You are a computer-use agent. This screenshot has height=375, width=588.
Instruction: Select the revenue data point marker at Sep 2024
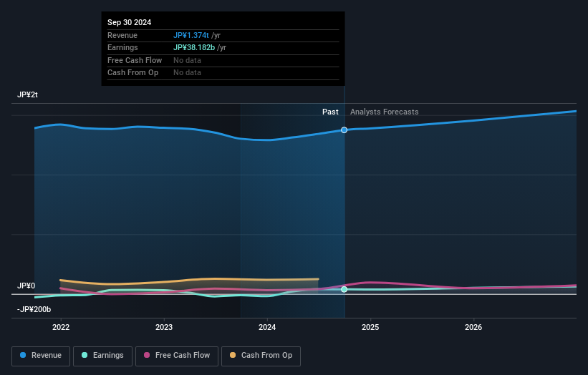pyautogui.click(x=344, y=130)
